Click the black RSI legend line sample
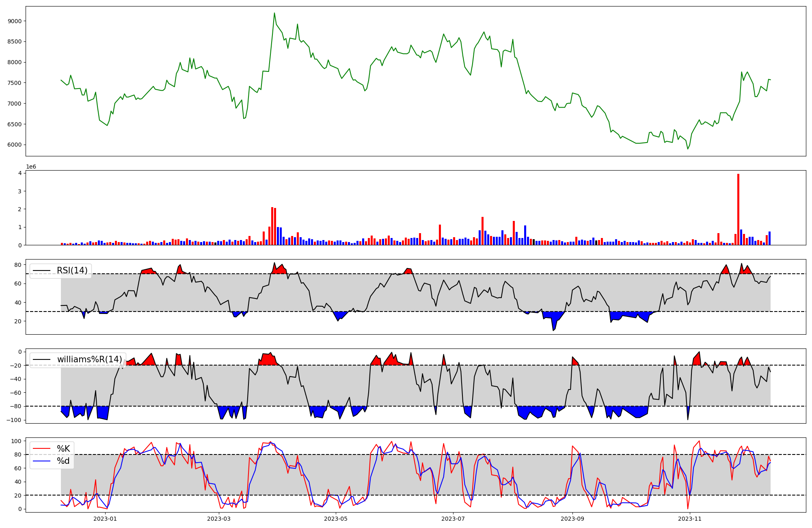Screen dimensions: 812x528 pos(42,270)
